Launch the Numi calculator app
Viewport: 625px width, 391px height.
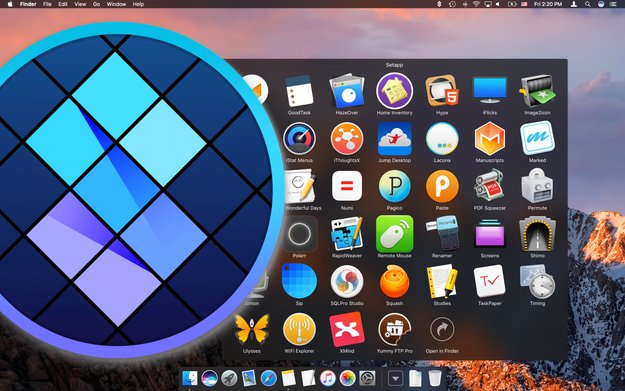347,186
